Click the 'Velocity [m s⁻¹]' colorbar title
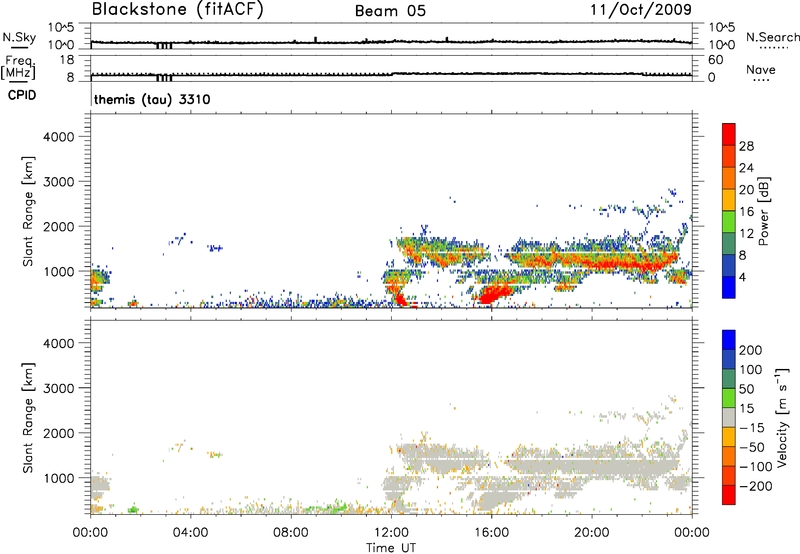 coord(782,417)
